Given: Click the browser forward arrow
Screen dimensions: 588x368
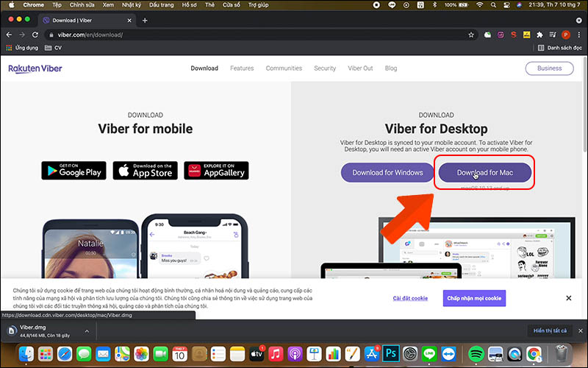Looking at the screenshot, I should [22, 35].
